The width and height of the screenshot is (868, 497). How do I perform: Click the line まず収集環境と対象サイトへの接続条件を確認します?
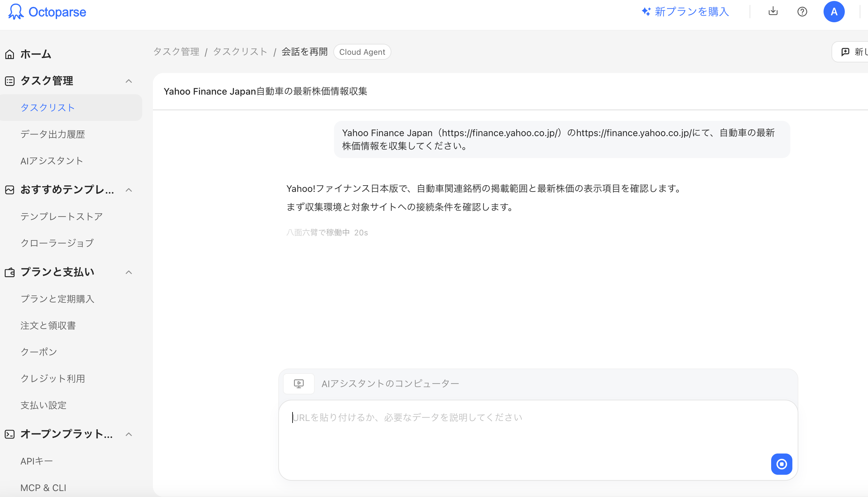pos(401,207)
